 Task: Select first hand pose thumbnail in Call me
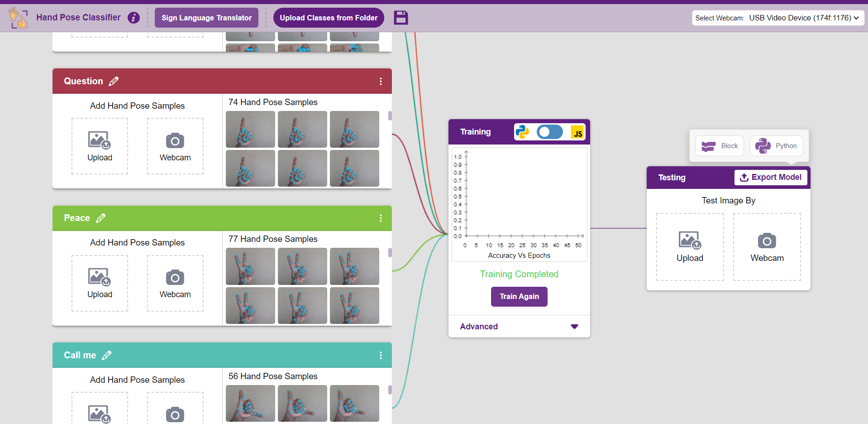click(250, 403)
